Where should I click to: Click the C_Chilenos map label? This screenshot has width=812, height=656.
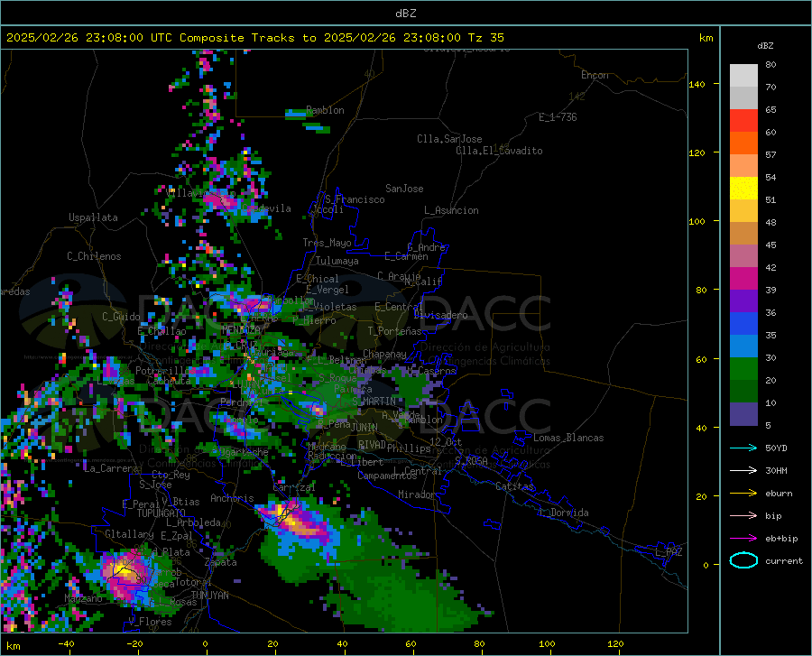(x=94, y=256)
